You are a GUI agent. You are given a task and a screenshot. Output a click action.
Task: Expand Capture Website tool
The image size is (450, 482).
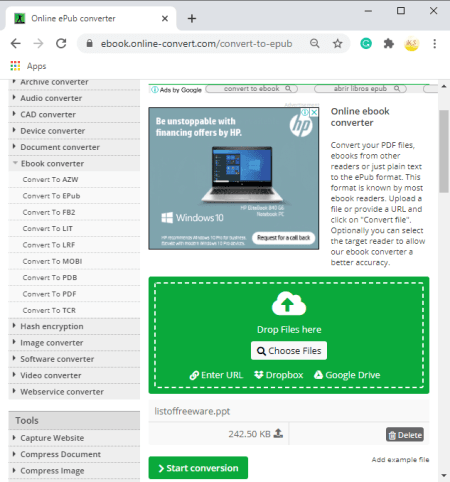tap(74, 438)
